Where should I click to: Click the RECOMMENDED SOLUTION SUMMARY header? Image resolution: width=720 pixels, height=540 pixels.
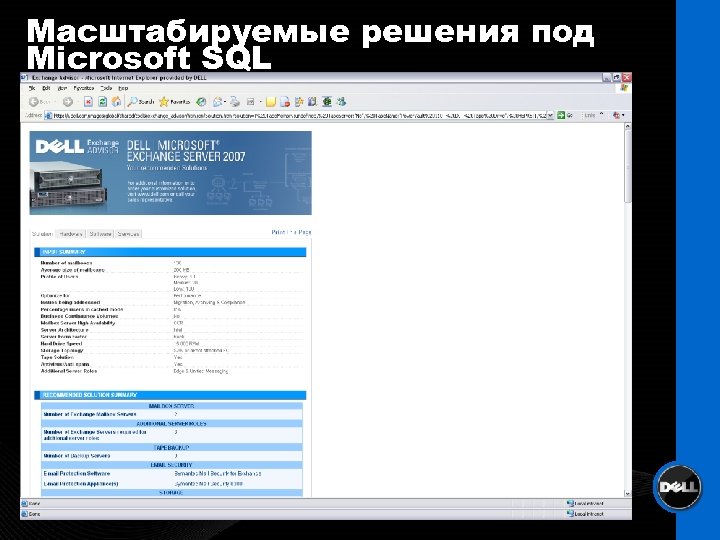170,395
